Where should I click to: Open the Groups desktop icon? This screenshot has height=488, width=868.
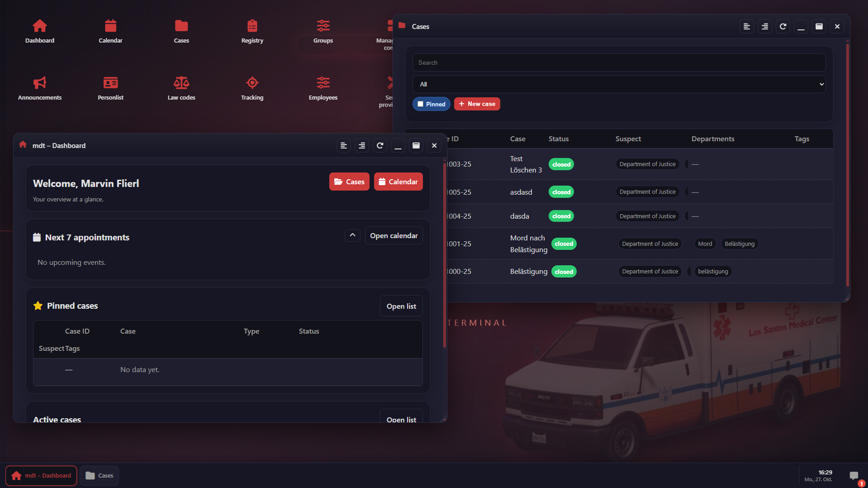point(323,31)
